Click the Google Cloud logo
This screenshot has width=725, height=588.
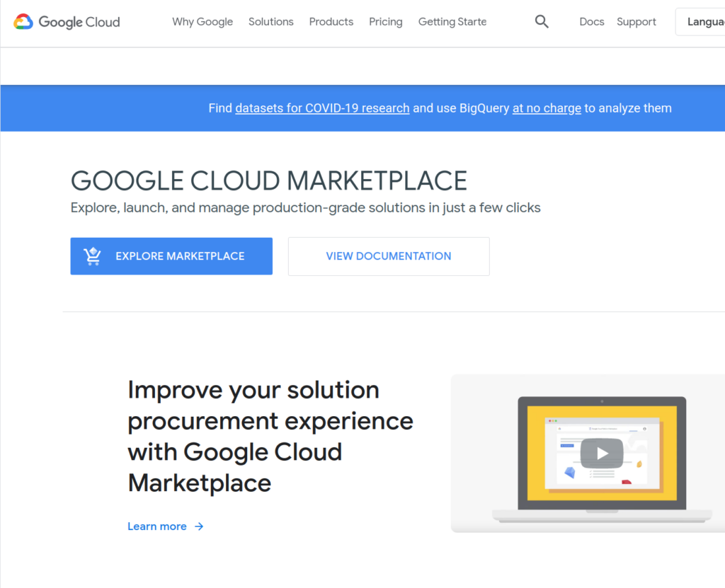(67, 22)
